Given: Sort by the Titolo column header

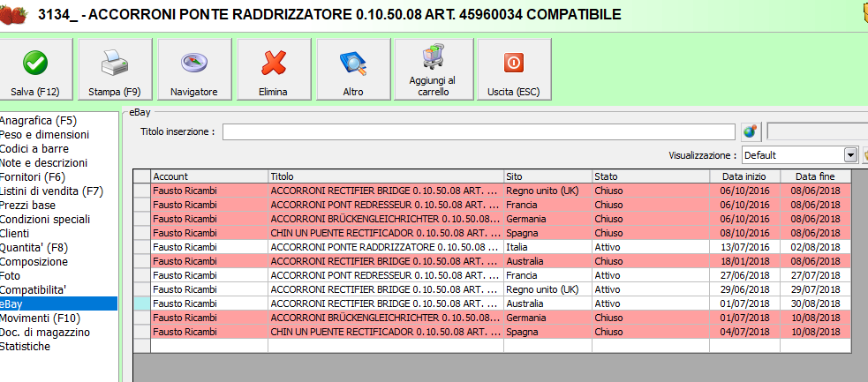Looking at the screenshot, I should point(386,176).
